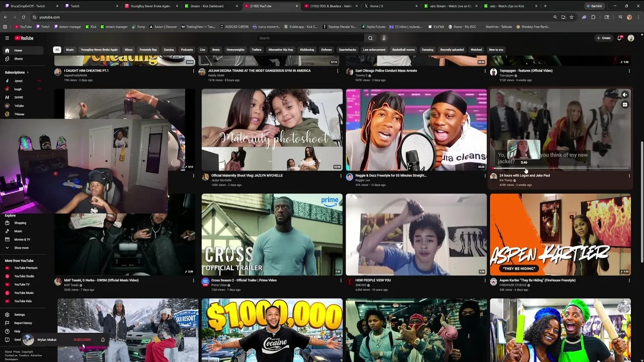Open options for 24 hours with Logan video
This screenshot has width=644, height=362.
(629, 176)
